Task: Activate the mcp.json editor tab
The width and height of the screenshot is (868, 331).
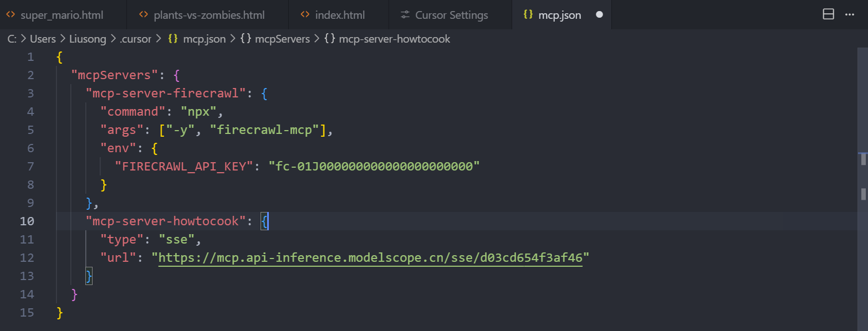Action: [561, 15]
